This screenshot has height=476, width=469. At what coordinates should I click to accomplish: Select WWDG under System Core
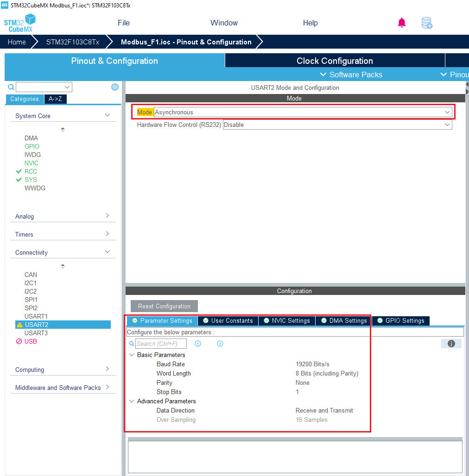(35, 188)
